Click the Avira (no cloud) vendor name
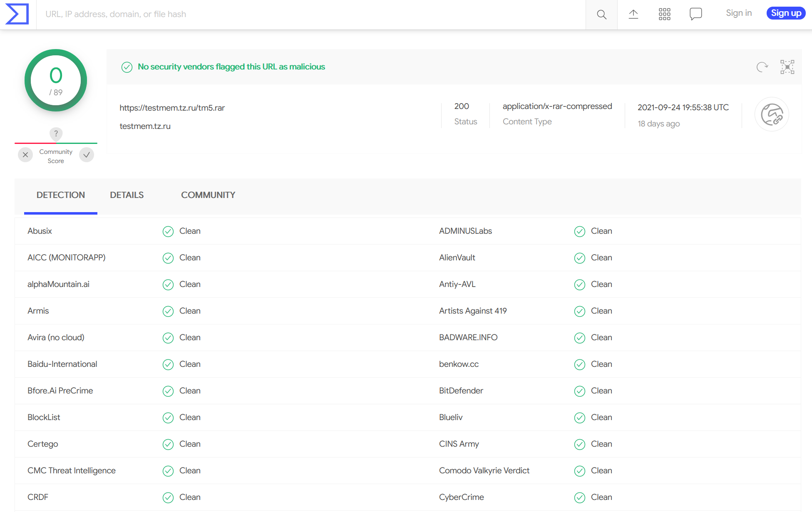Screen dimensions: 812x512 click(56, 337)
